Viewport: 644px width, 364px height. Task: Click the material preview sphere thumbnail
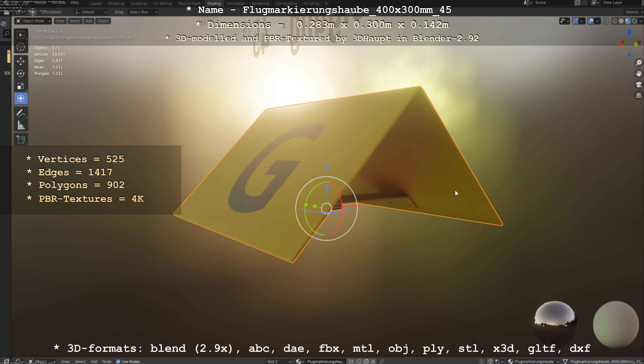pyautogui.click(x=616, y=324)
